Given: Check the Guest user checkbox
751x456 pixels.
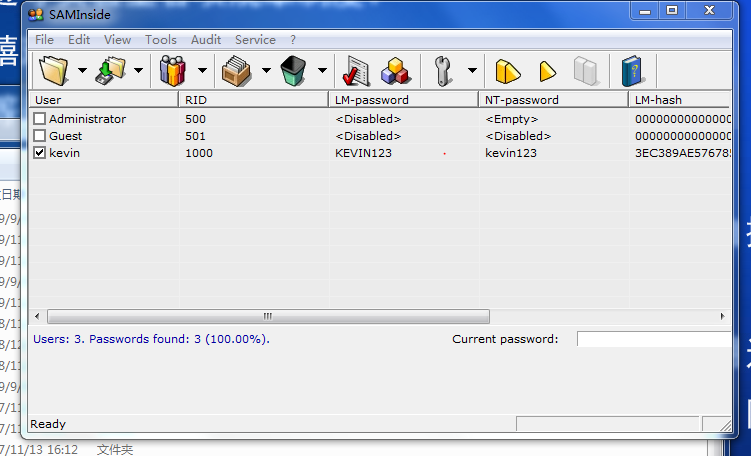Looking at the screenshot, I should 39,136.
